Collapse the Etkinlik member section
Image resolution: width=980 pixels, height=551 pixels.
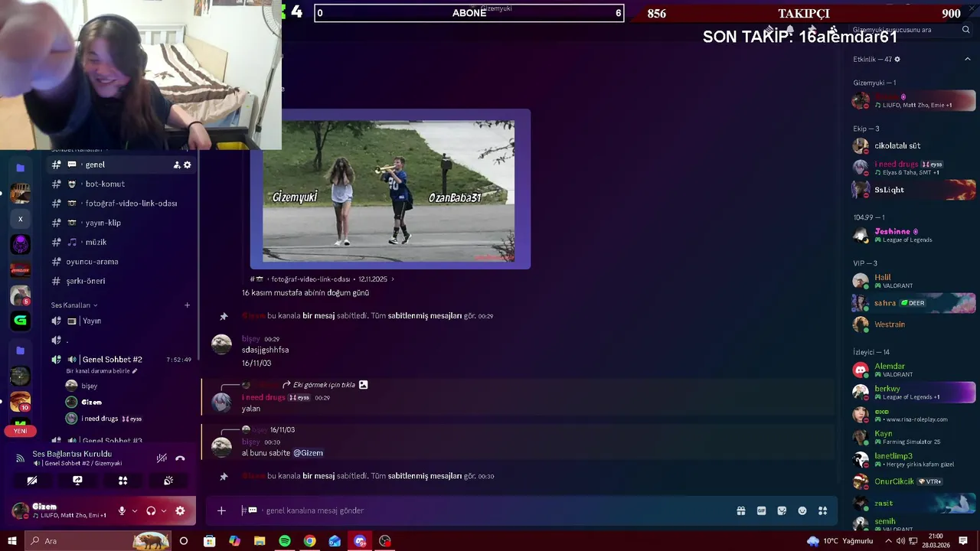click(x=968, y=59)
